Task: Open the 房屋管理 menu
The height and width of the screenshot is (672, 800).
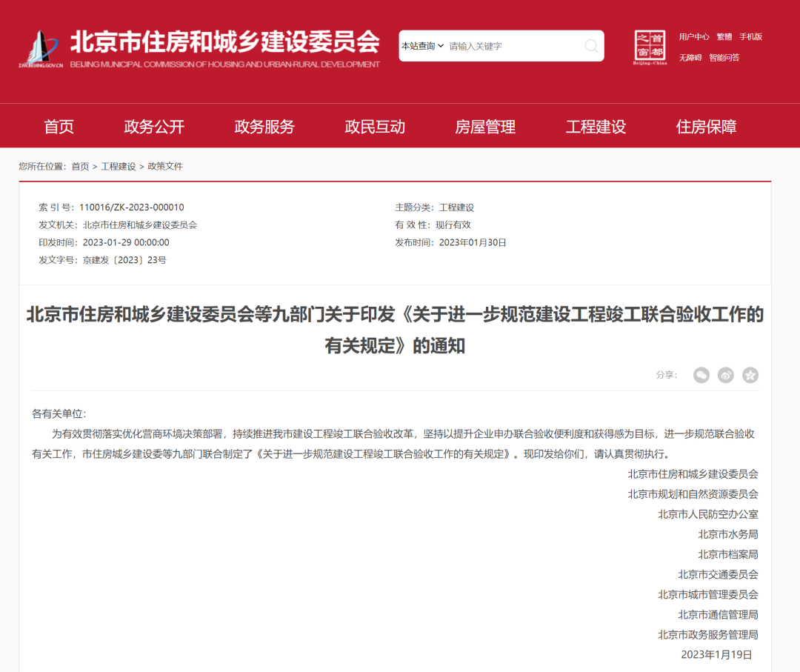Action: tap(484, 127)
